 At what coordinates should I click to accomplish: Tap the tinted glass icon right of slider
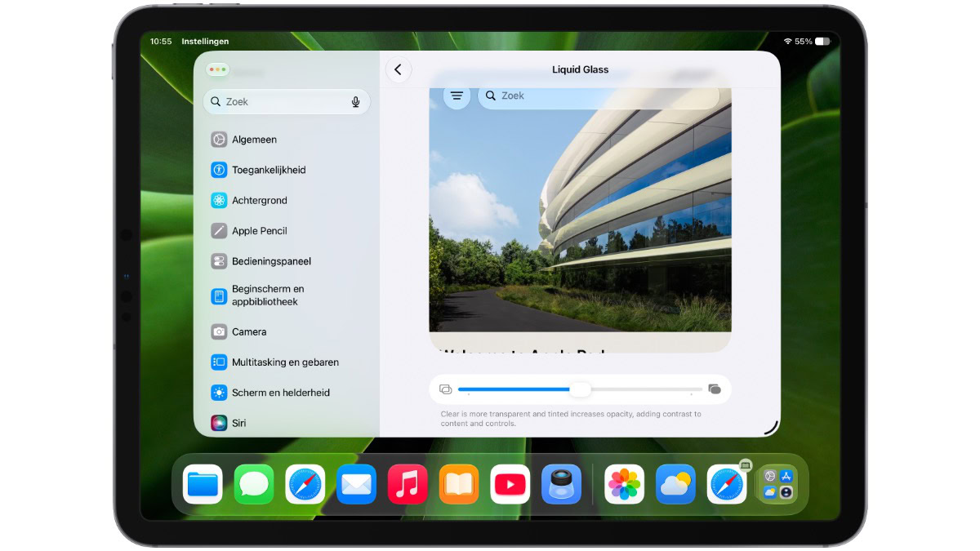click(715, 389)
